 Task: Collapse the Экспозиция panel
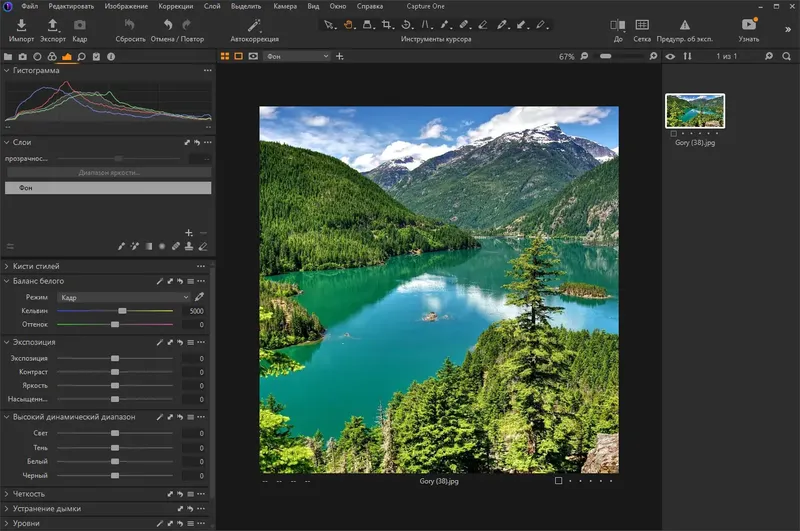[x=7, y=342]
